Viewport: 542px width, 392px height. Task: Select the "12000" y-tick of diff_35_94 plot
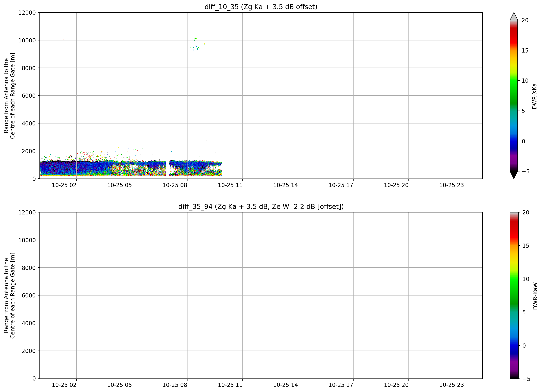[x=27, y=212]
